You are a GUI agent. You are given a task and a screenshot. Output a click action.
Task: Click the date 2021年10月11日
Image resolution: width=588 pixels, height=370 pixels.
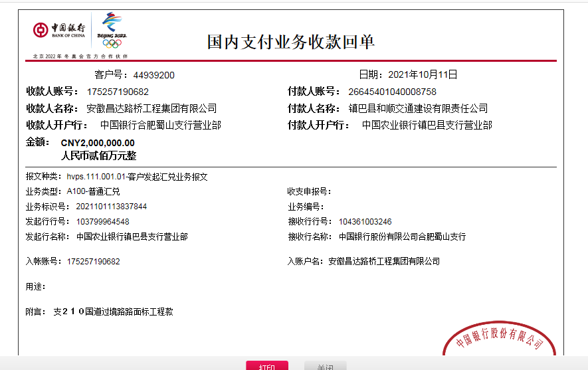coord(423,74)
